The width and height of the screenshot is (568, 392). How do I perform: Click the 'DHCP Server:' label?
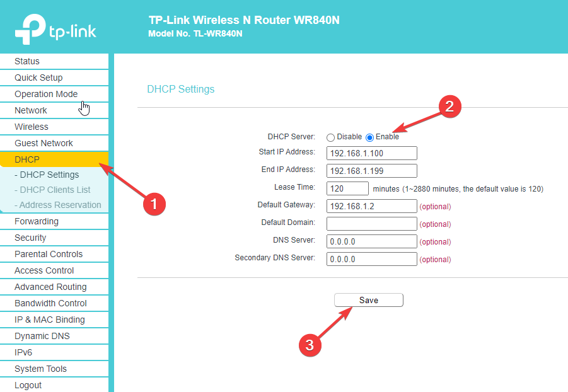[x=291, y=137]
